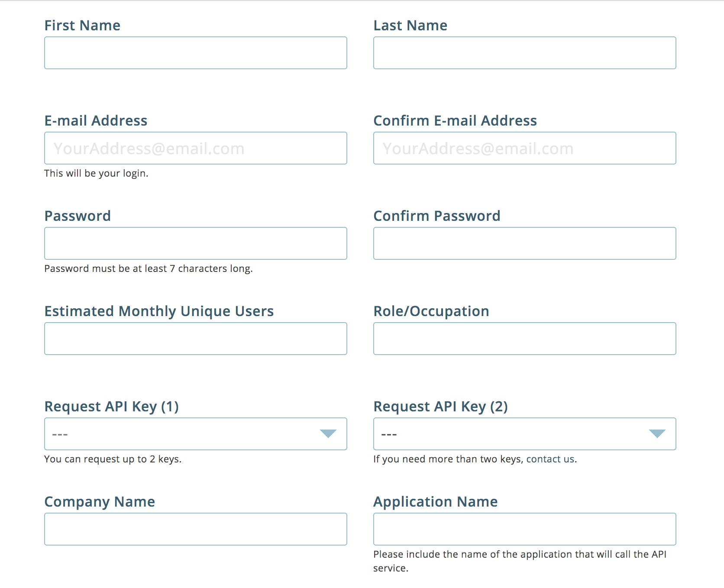Click the 'First Name' label
Screen dimensions: 724x588
coord(82,26)
